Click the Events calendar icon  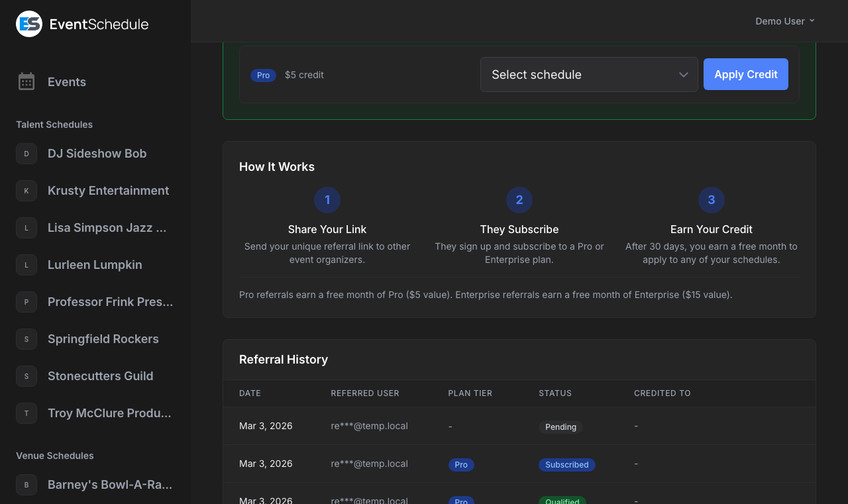tap(26, 81)
